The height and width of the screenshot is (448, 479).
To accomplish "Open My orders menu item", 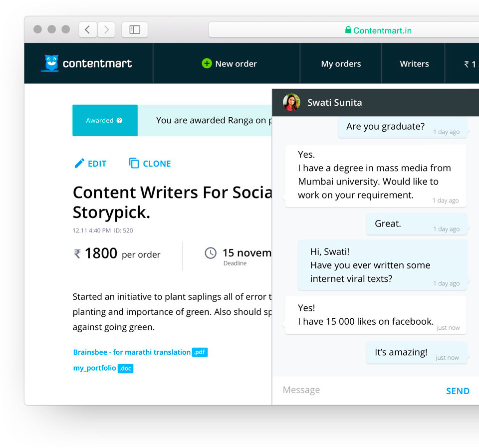I will click(341, 64).
